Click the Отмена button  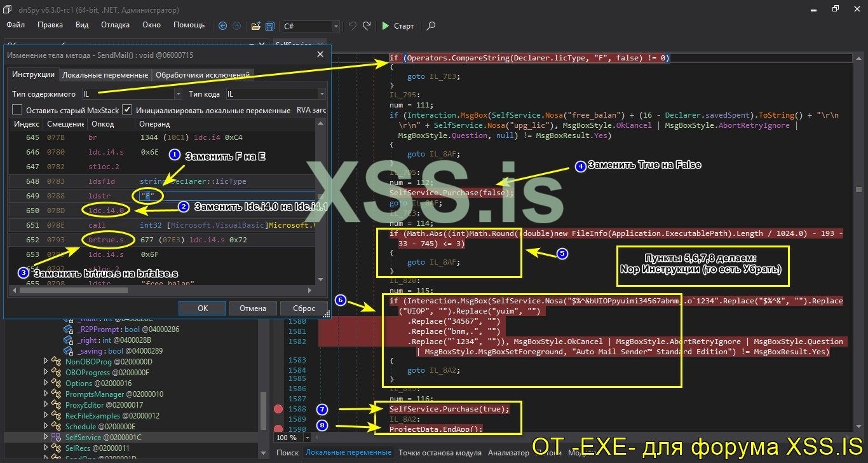[253, 308]
